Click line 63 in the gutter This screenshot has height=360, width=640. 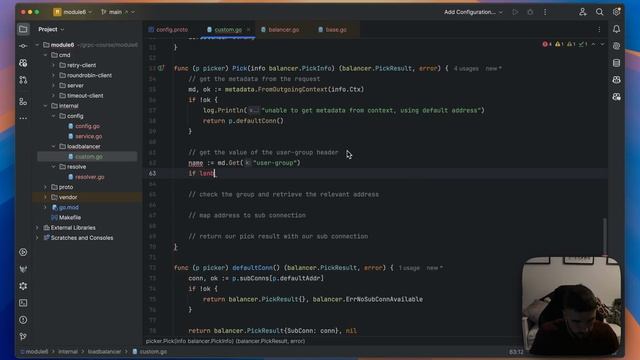152,173
